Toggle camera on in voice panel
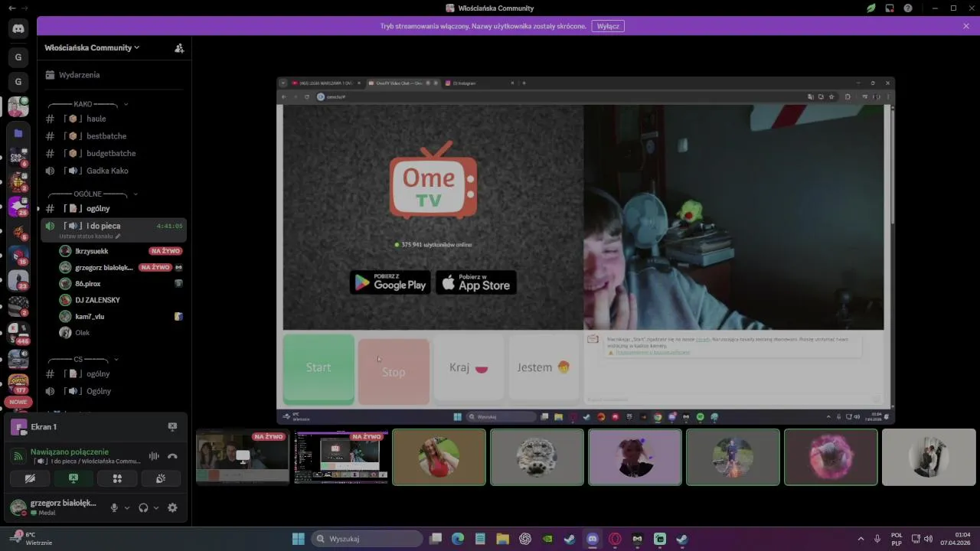The height and width of the screenshot is (551, 980). pyautogui.click(x=30, y=478)
